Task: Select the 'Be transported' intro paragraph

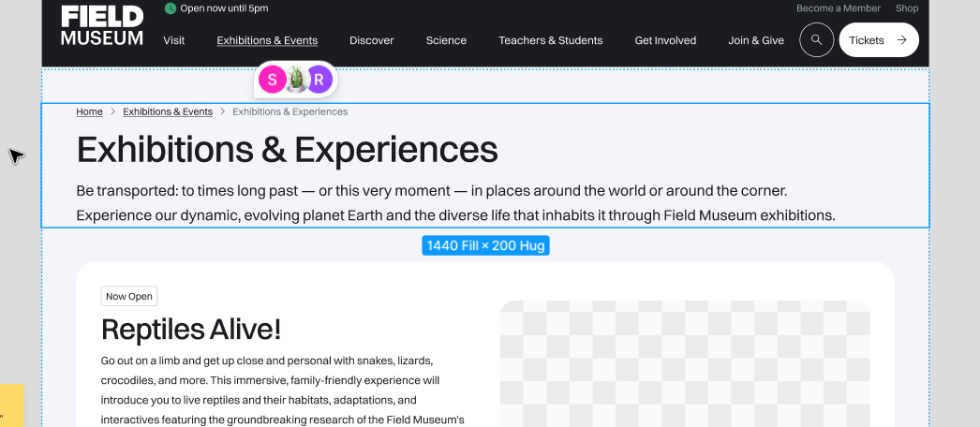Action: point(455,203)
